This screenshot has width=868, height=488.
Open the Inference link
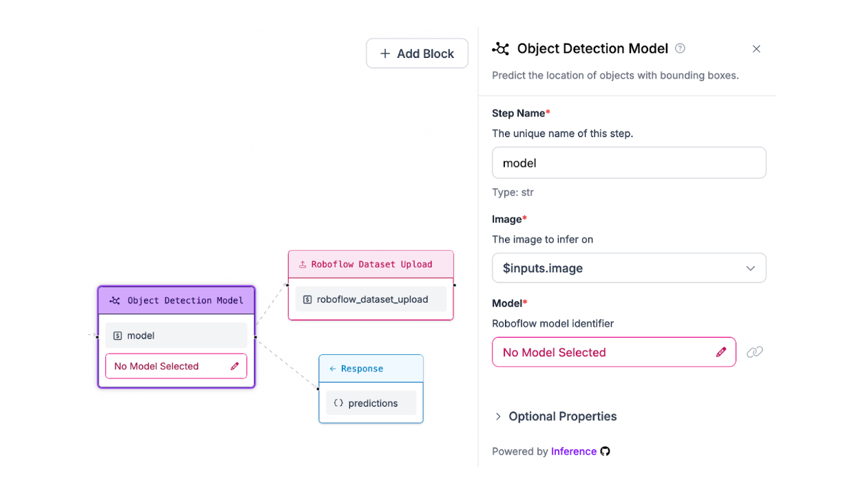[x=573, y=451]
